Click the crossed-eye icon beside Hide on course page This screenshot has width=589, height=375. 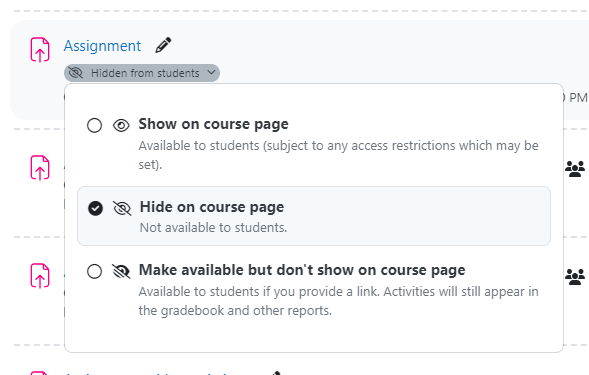[x=122, y=208]
